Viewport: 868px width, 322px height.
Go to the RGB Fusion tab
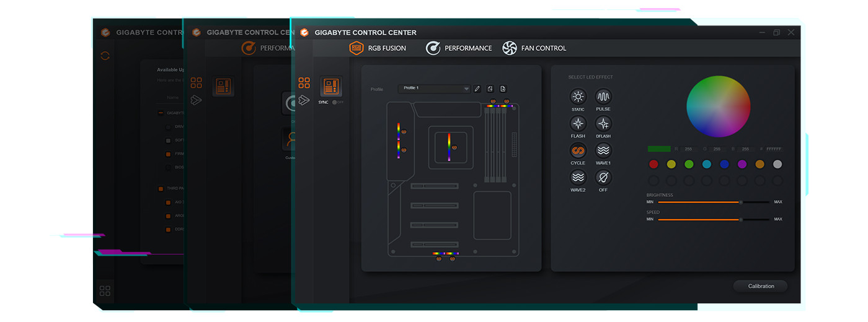378,48
